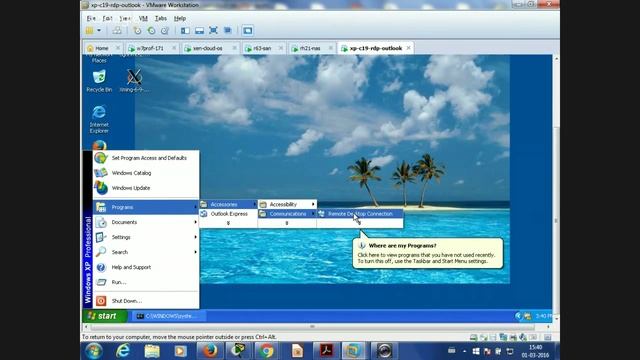Open Internet Explorer desktop icon in XP
This screenshot has height=360, width=640.
(x=99, y=119)
